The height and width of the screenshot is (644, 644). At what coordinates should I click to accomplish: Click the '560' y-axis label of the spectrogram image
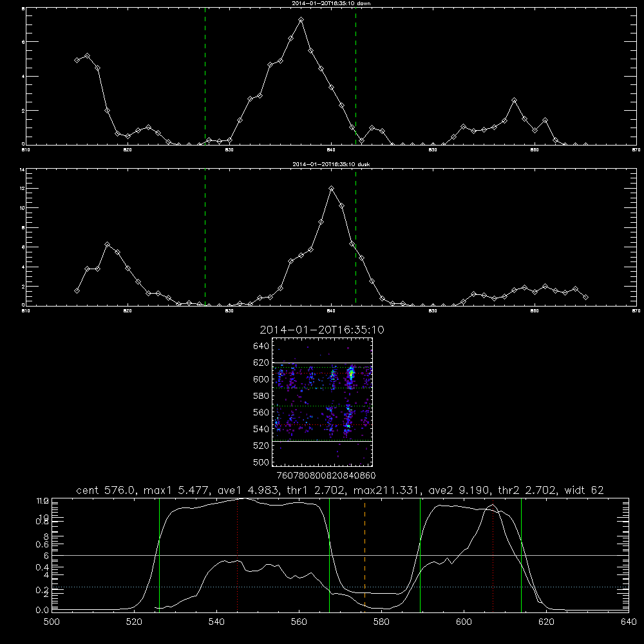(261, 412)
